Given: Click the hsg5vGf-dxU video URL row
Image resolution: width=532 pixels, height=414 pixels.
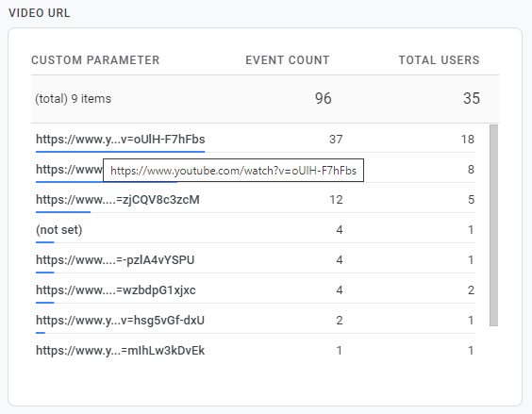Looking at the screenshot, I should (x=255, y=321).
